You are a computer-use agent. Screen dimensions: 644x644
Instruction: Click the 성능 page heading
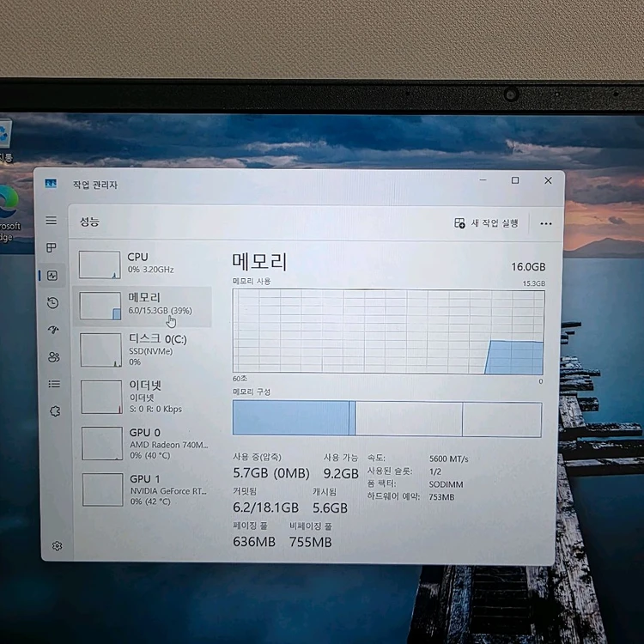tap(89, 222)
